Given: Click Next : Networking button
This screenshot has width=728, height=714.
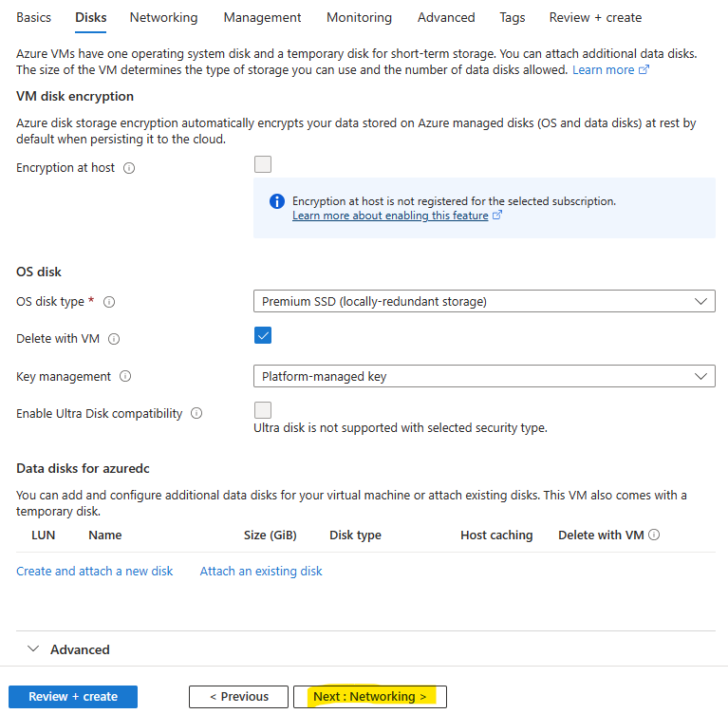Looking at the screenshot, I should tap(370, 696).
